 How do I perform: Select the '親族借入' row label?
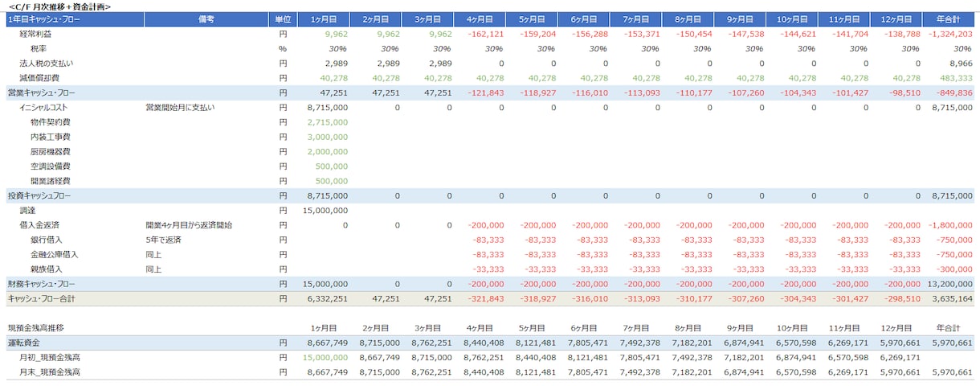click(47, 269)
